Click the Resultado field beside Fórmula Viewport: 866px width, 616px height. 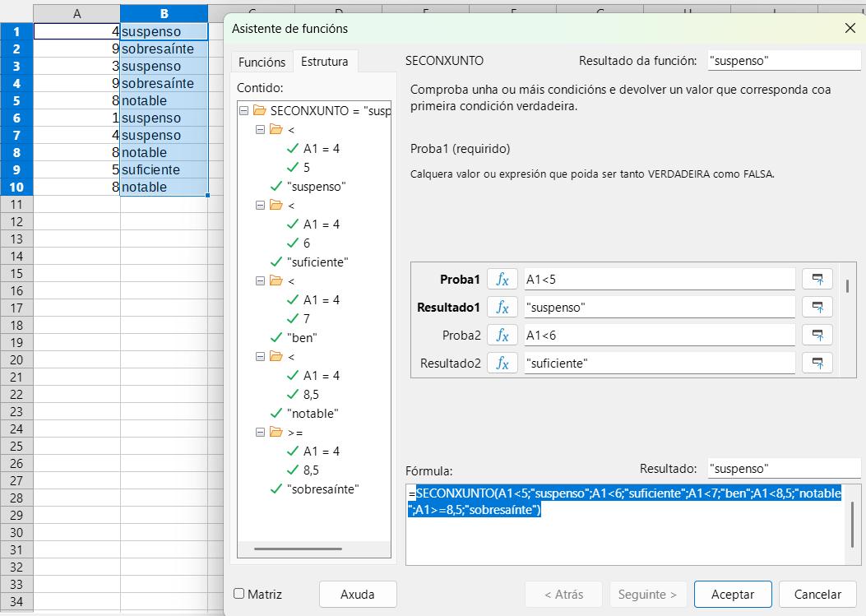[x=784, y=468]
